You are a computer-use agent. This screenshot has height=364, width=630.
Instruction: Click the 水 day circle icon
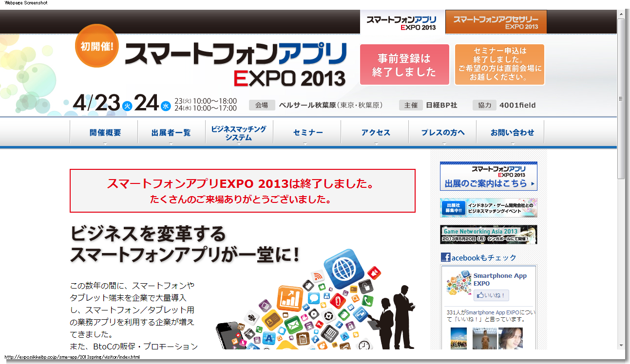point(166,106)
